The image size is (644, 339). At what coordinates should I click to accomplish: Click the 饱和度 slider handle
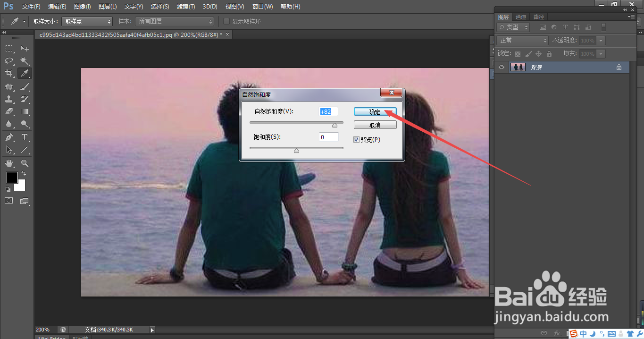point(296,151)
